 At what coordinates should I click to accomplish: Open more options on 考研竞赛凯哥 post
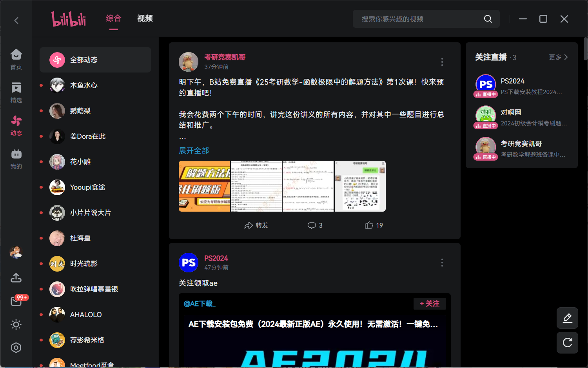click(442, 62)
